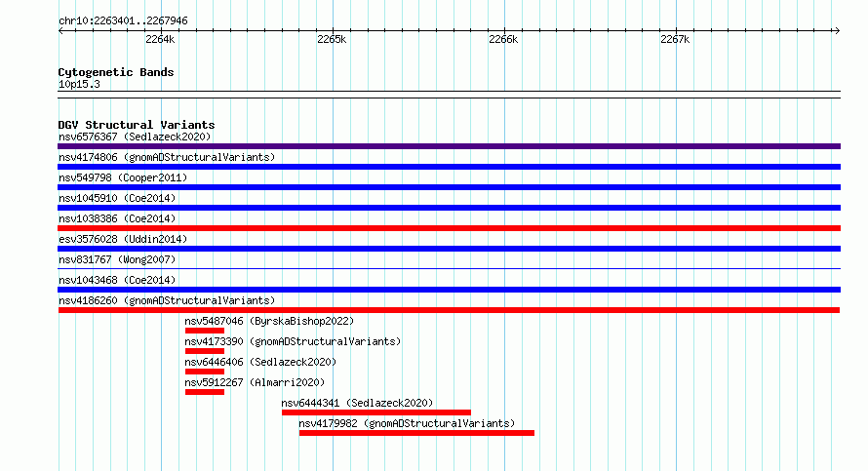The height and width of the screenshot is (471, 868).
Task: Click the red bar under nsv6444341
Action: click(x=376, y=412)
